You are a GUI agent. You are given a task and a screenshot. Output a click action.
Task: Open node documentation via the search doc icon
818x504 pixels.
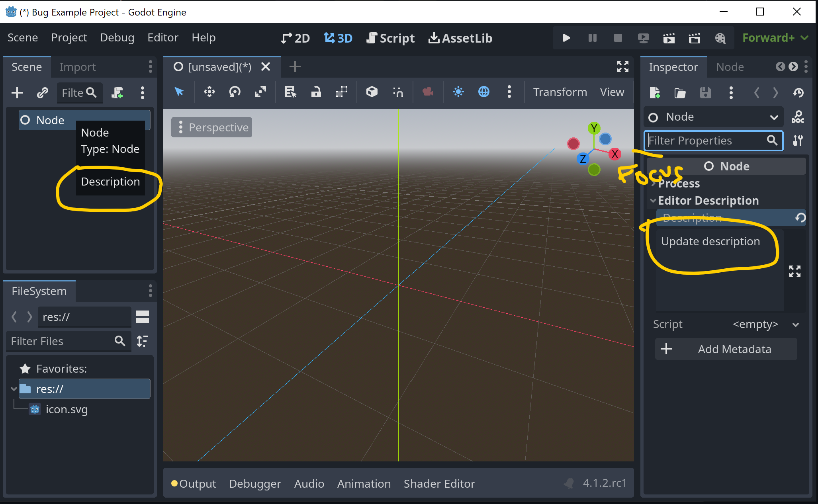click(798, 117)
